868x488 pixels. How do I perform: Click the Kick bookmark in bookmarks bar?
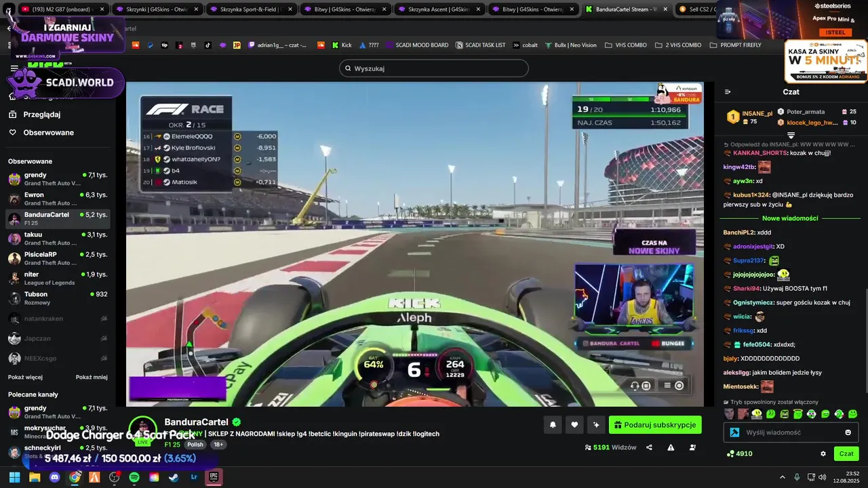pos(341,45)
